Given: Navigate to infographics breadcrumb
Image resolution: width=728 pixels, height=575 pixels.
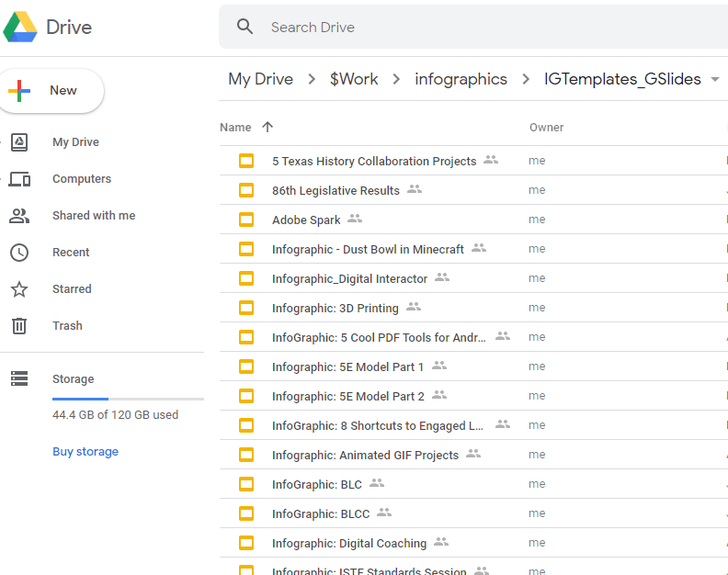Looking at the screenshot, I should [x=461, y=79].
